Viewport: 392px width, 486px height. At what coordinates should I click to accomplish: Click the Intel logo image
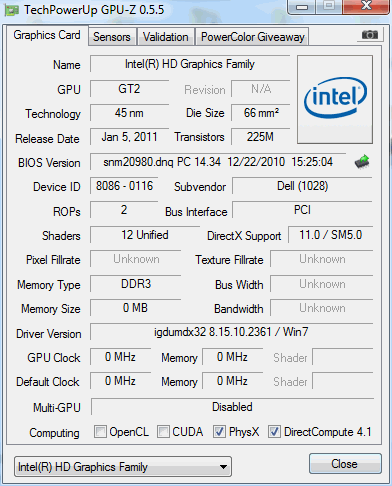pyautogui.click(x=335, y=100)
